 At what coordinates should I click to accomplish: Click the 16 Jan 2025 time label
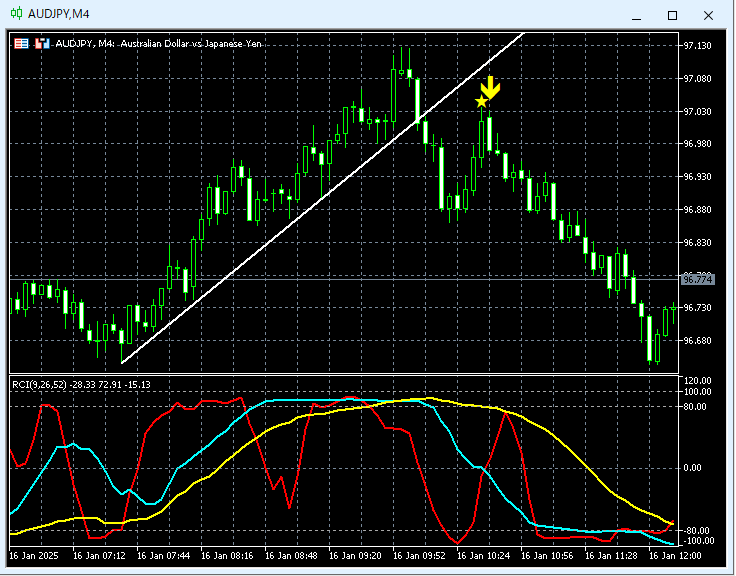point(33,556)
